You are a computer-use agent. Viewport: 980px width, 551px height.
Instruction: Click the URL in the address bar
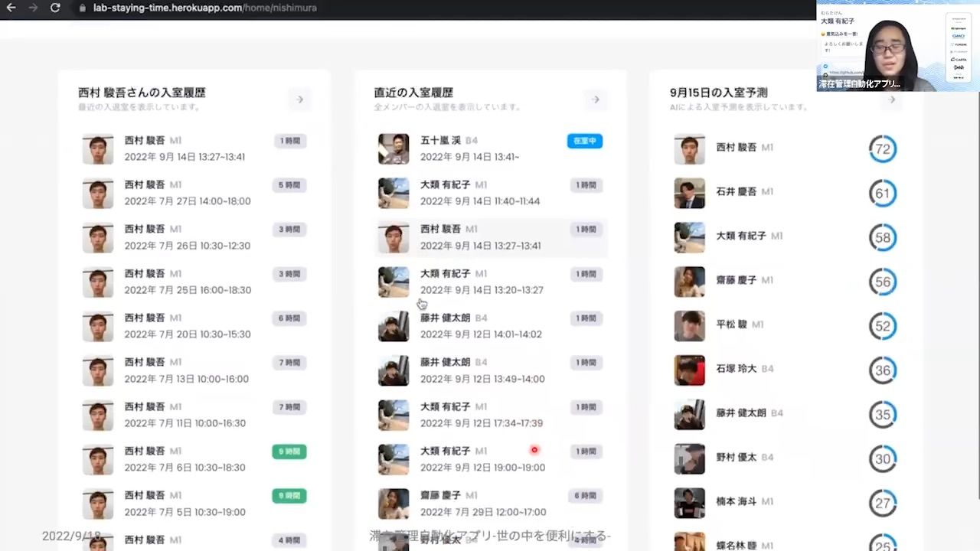(x=204, y=8)
